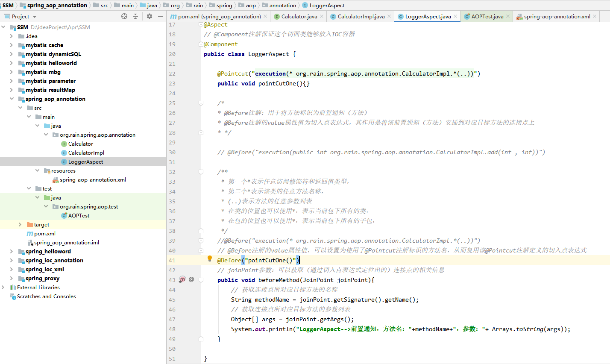Select spring_ioc_xml module

44,269
